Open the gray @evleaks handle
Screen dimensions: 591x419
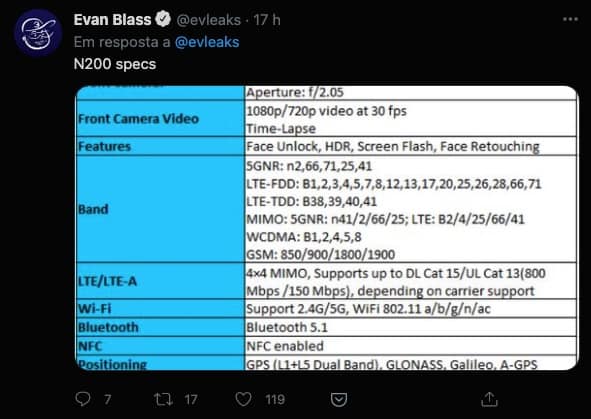(208, 20)
